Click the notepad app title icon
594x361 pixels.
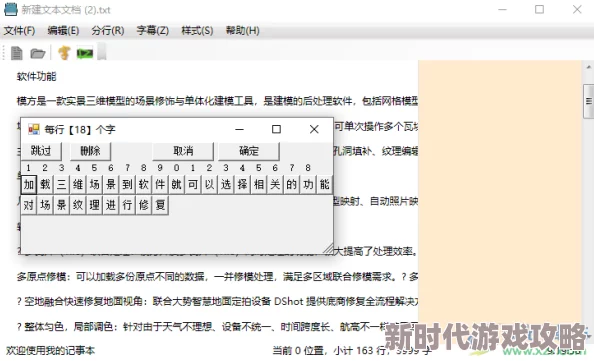point(10,9)
